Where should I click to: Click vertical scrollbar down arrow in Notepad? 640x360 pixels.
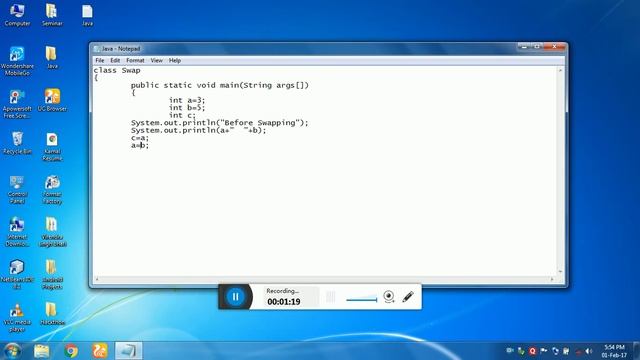coord(560,271)
